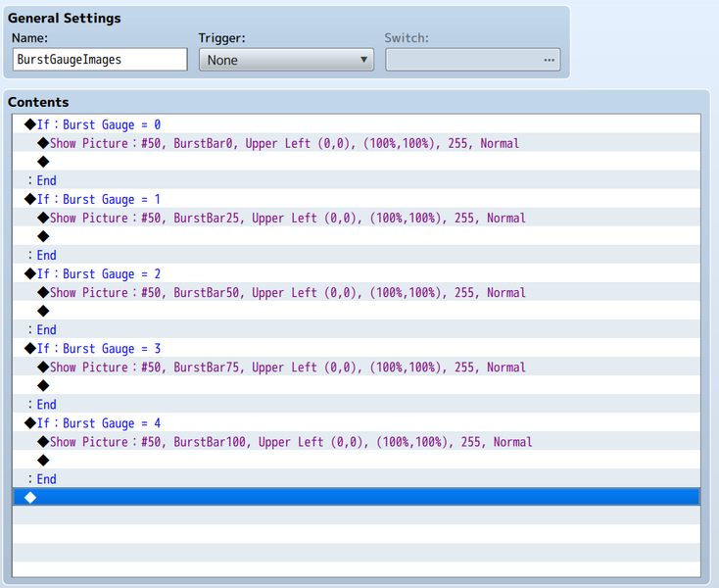Select the 'If: Burst Gauge = 1' line
The image size is (719, 588).
(x=98, y=199)
